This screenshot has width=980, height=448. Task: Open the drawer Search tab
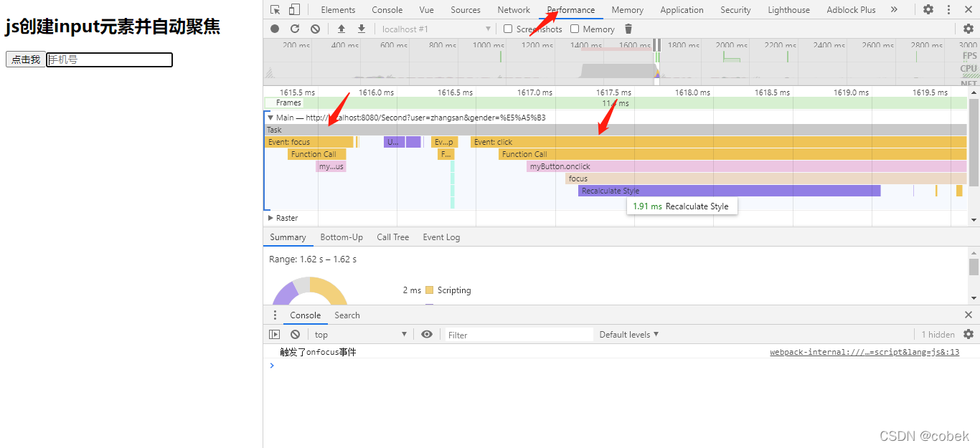pyautogui.click(x=347, y=315)
